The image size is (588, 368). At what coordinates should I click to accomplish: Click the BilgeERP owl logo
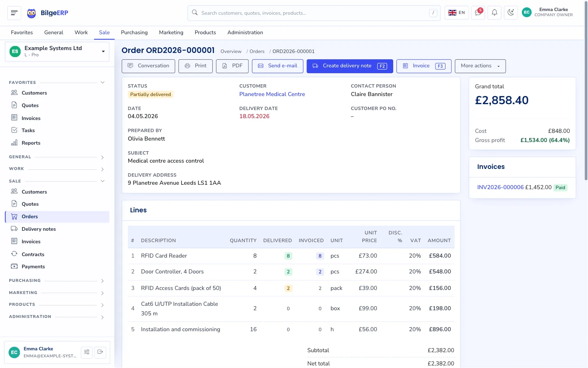click(32, 13)
